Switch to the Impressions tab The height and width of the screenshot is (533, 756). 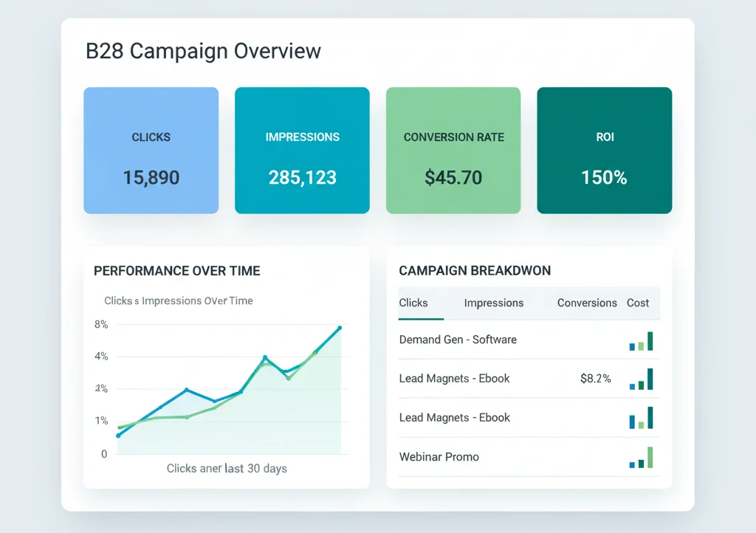[493, 303]
